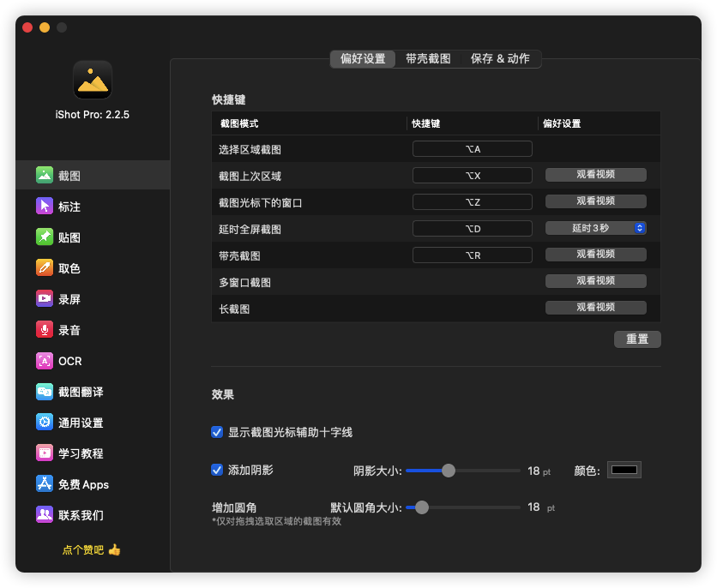This screenshot has width=717, height=588.
Task: Open the 延时3秒 delay dropdown
Action: point(595,227)
